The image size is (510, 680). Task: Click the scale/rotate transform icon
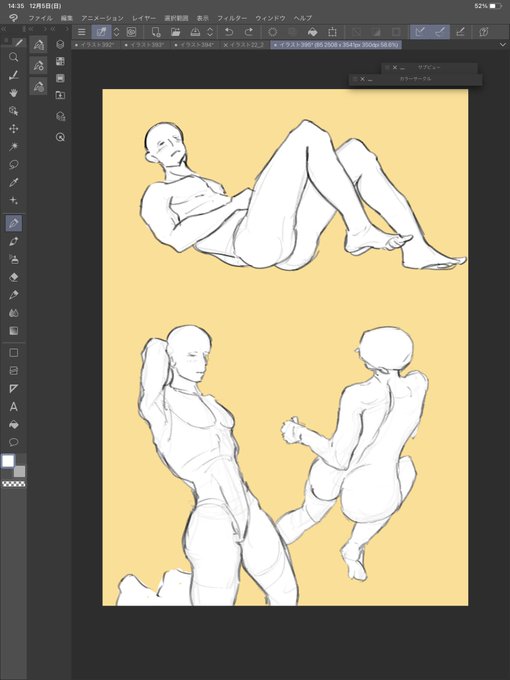[332, 32]
